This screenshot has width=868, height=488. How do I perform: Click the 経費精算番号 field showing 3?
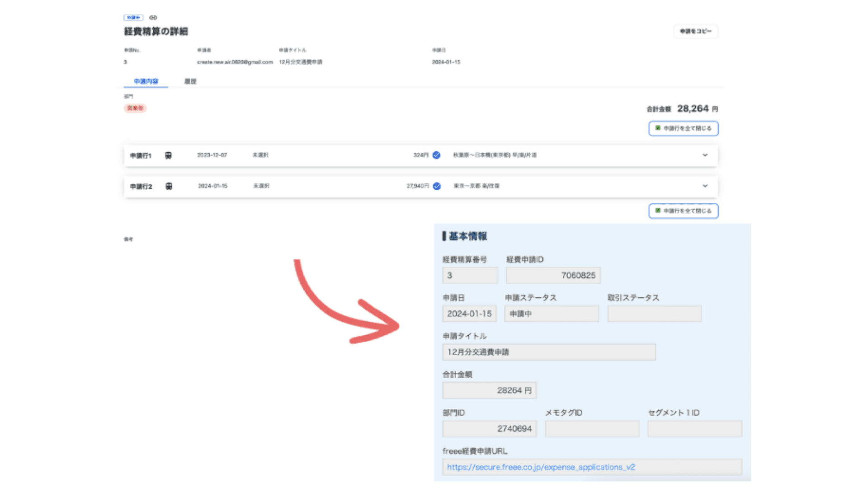470,276
